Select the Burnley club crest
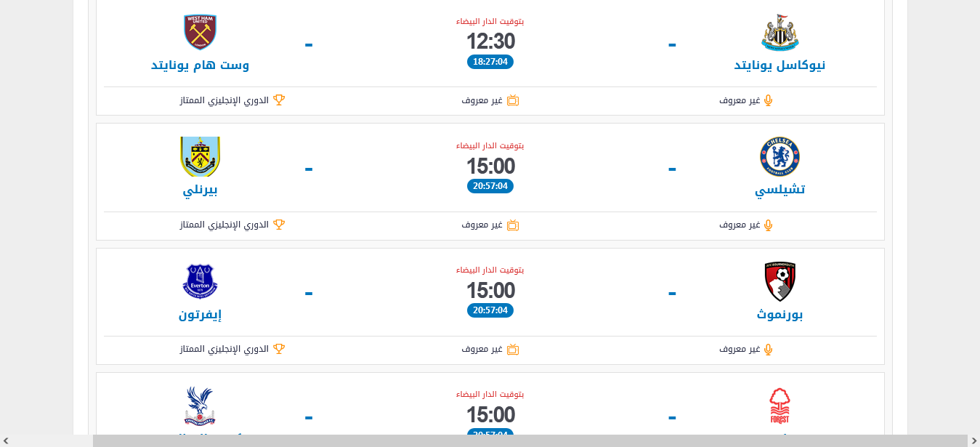This screenshot has height=447, width=980. 200,156
